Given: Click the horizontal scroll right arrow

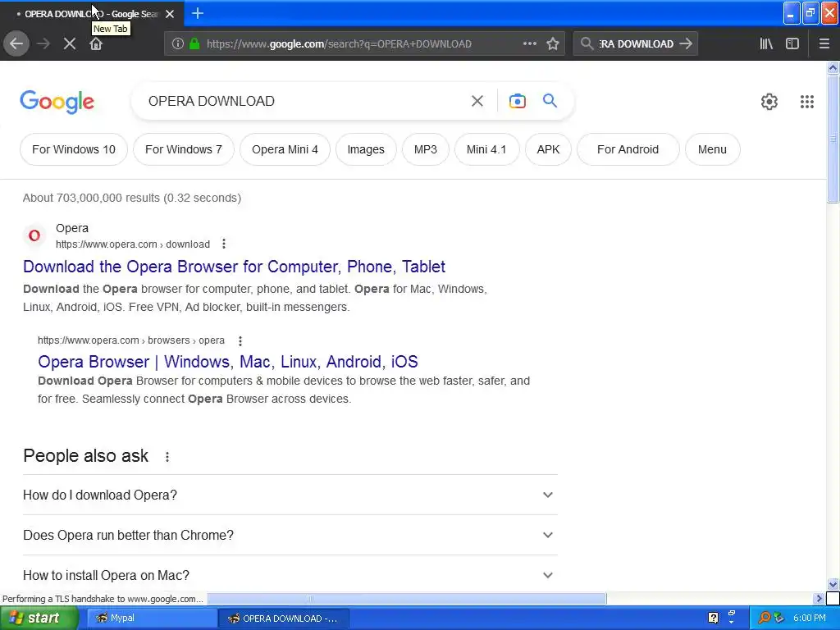Looking at the screenshot, I should click(819, 598).
